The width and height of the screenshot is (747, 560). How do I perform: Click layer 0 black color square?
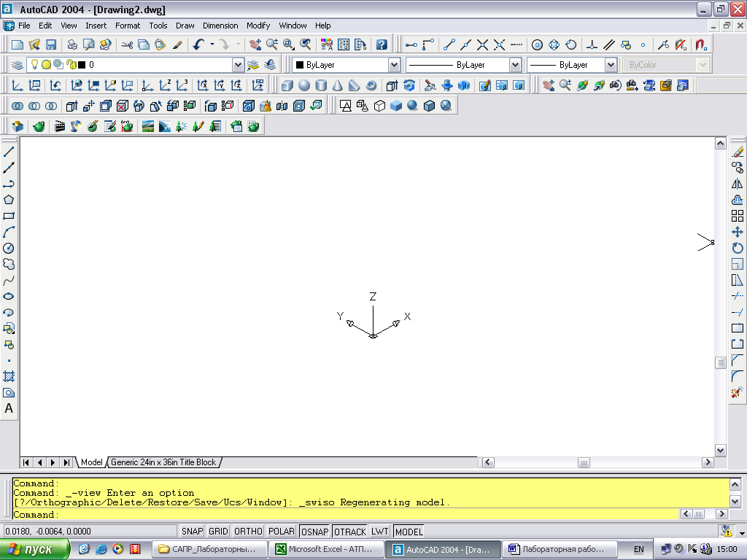[82, 65]
